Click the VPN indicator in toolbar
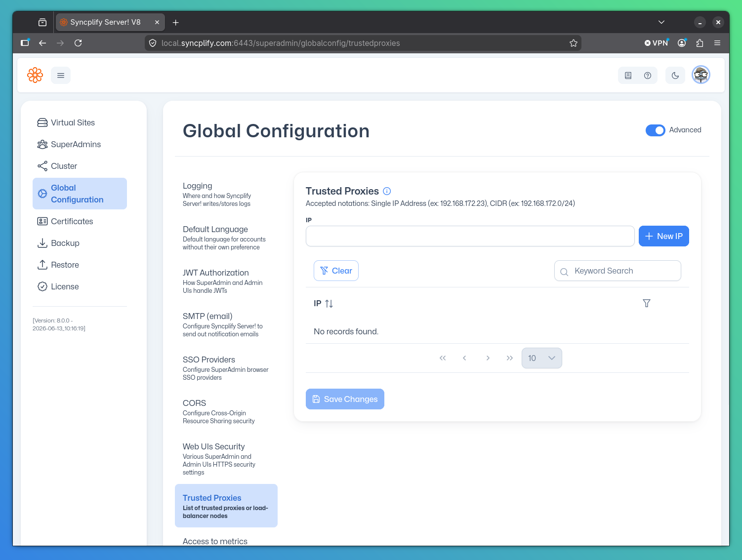The height and width of the screenshot is (560, 742). 656,43
